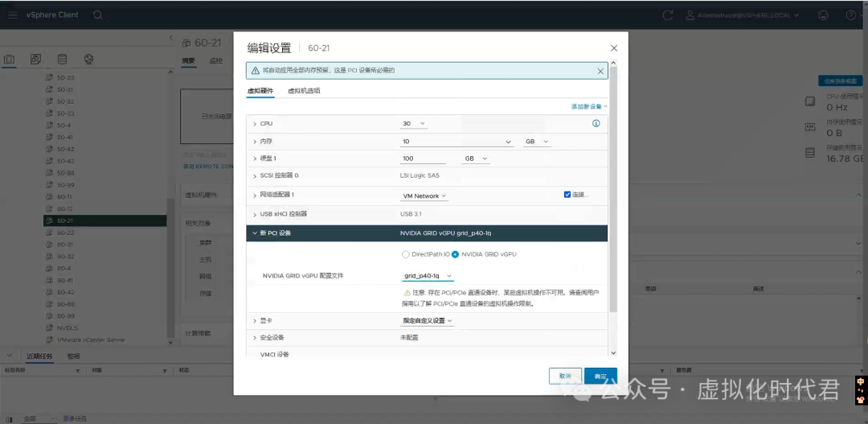868x424 pixels.
Task: Select the DirectPath IO radio button
Action: [x=404, y=254]
